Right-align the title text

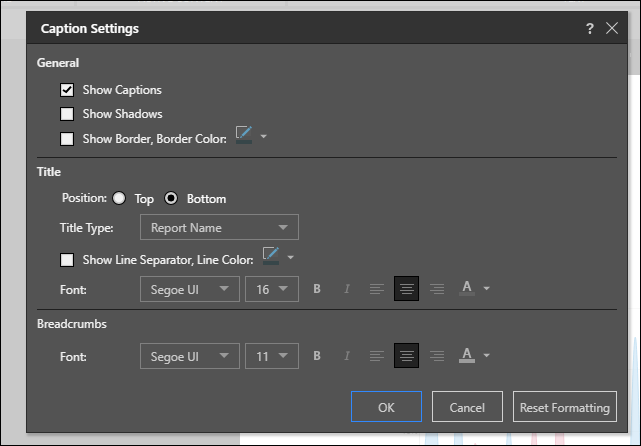(x=436, y=289)
